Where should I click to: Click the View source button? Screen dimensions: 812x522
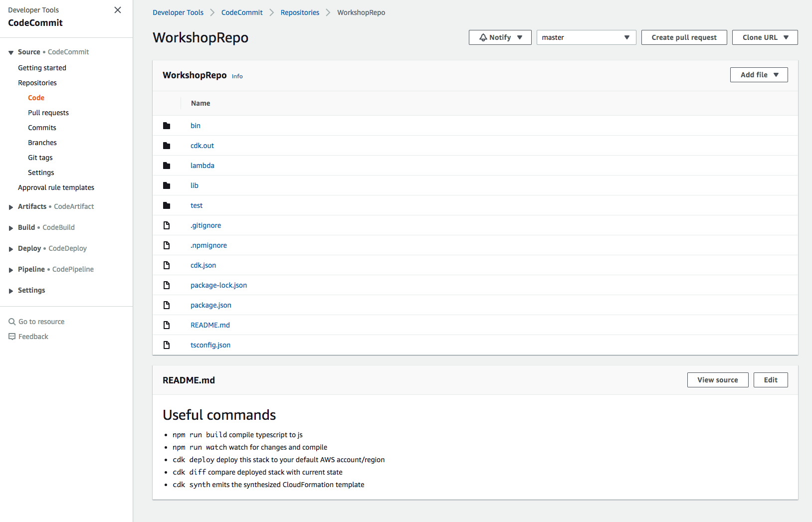[718, 380]
